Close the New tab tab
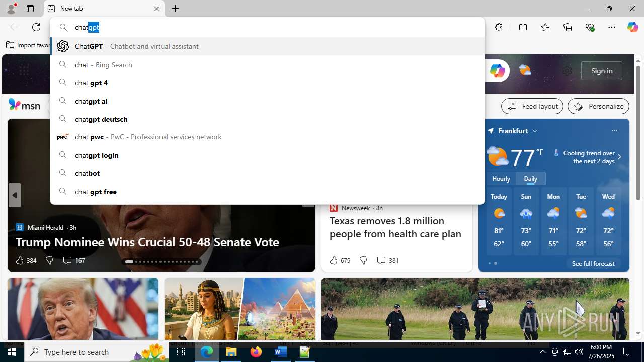Image resolution: width=644 pixels, height=362 pixels. (156, 9)
